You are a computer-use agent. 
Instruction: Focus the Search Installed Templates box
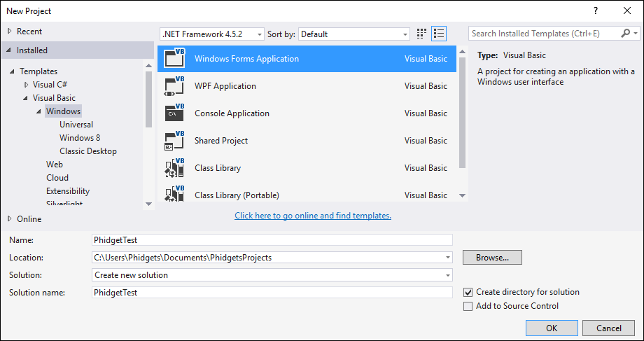pos(544,34)
